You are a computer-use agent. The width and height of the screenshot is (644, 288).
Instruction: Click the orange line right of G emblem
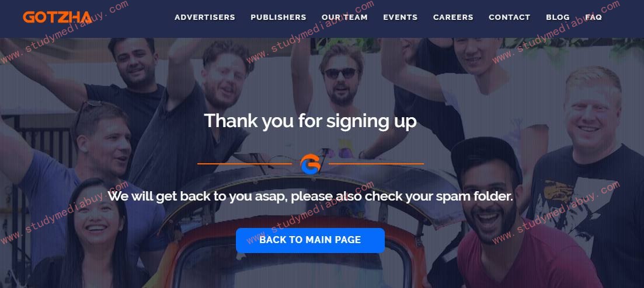pos(376,164)
